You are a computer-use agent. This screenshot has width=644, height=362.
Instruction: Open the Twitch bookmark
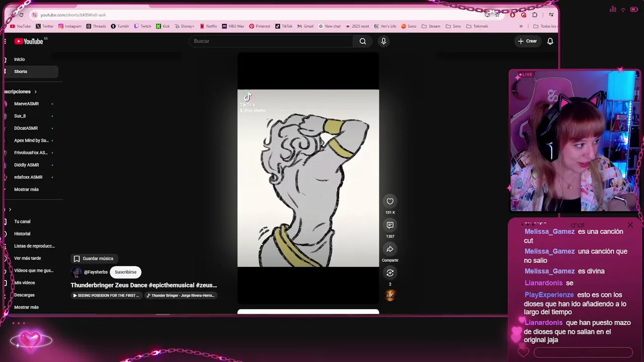coord(142,26)
